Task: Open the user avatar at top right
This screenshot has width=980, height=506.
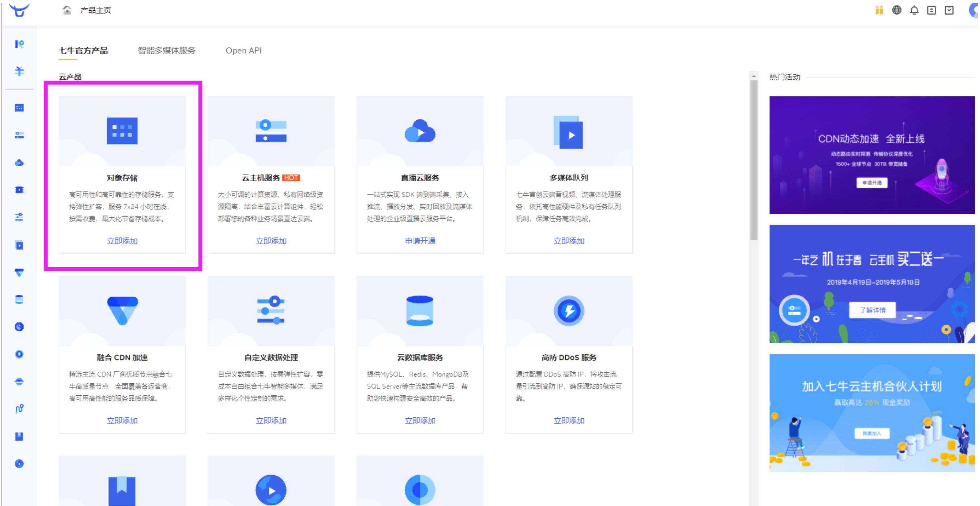Action: pos(974,10)
